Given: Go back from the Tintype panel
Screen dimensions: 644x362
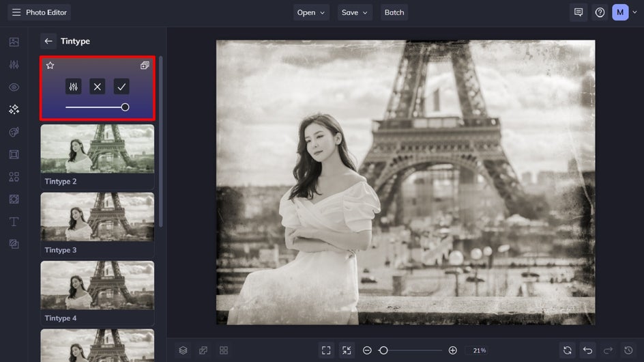Looking at the screenshot, I should click(x=48, y=41).
